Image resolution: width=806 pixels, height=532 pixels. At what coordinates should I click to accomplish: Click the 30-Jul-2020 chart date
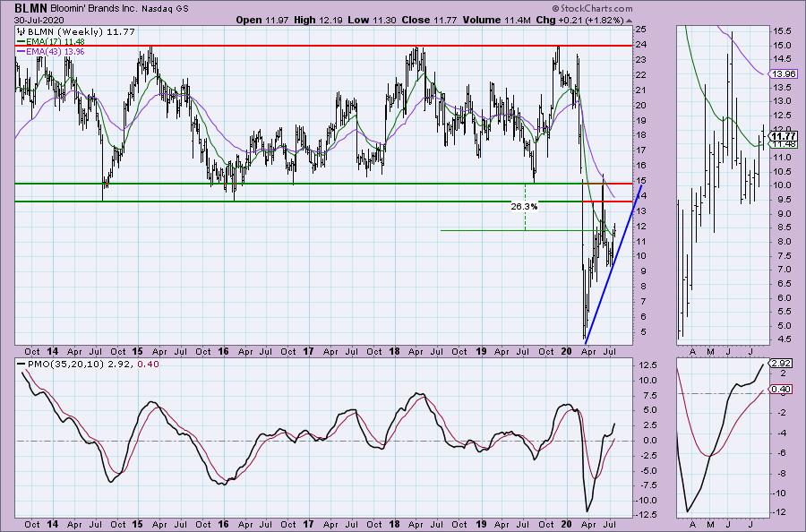[x=39, y=20]
